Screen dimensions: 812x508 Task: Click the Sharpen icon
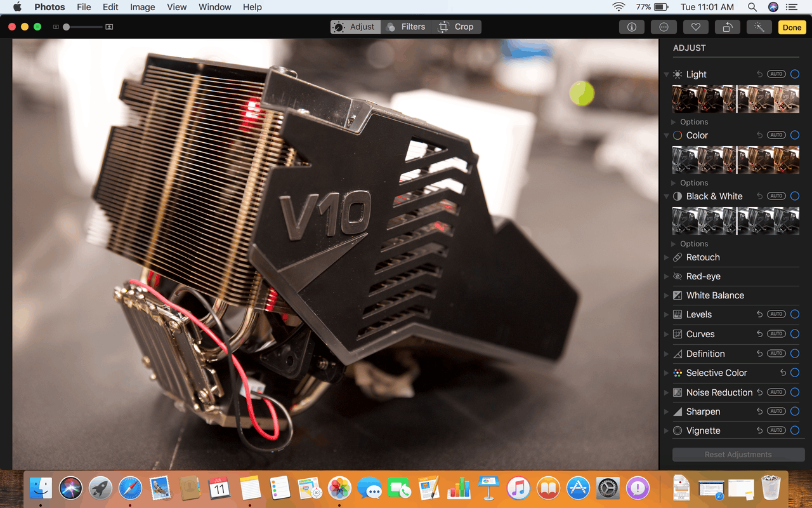pyautogui.click(x=678, y=411)
